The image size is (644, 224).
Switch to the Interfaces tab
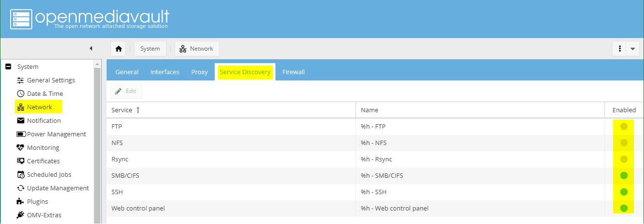165,72
